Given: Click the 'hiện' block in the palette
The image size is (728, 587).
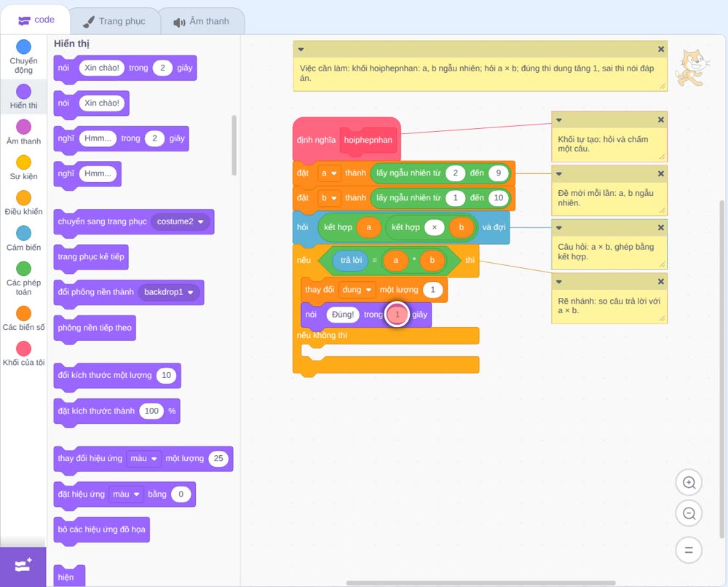Looking at the screenshot, I should pos(69,576).
